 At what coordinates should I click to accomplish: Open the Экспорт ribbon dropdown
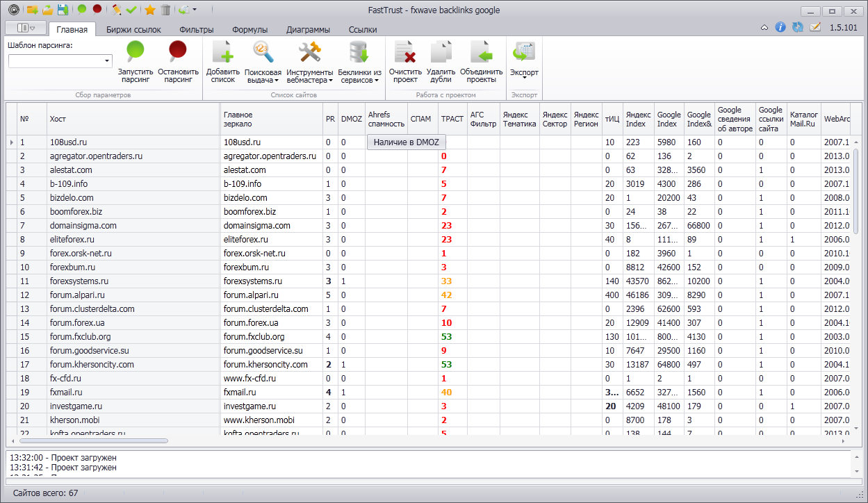[524, 61]
